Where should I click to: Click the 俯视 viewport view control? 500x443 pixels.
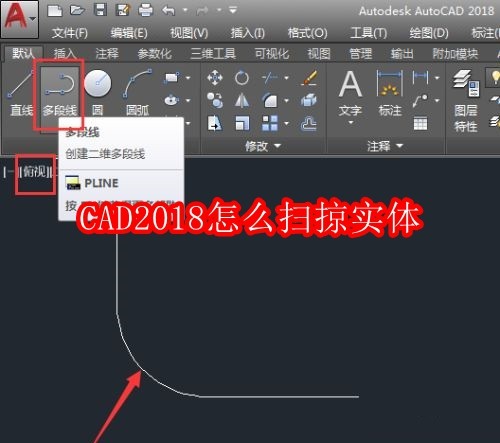35,172
